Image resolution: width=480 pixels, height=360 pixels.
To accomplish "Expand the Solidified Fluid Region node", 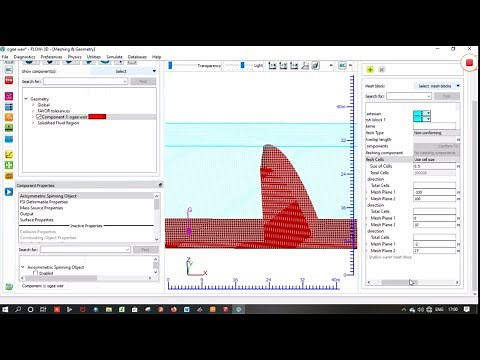I will (33, 123).
